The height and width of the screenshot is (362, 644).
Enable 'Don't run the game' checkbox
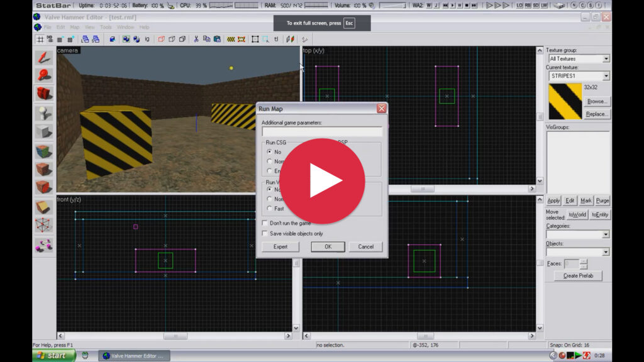click(265, 223)
